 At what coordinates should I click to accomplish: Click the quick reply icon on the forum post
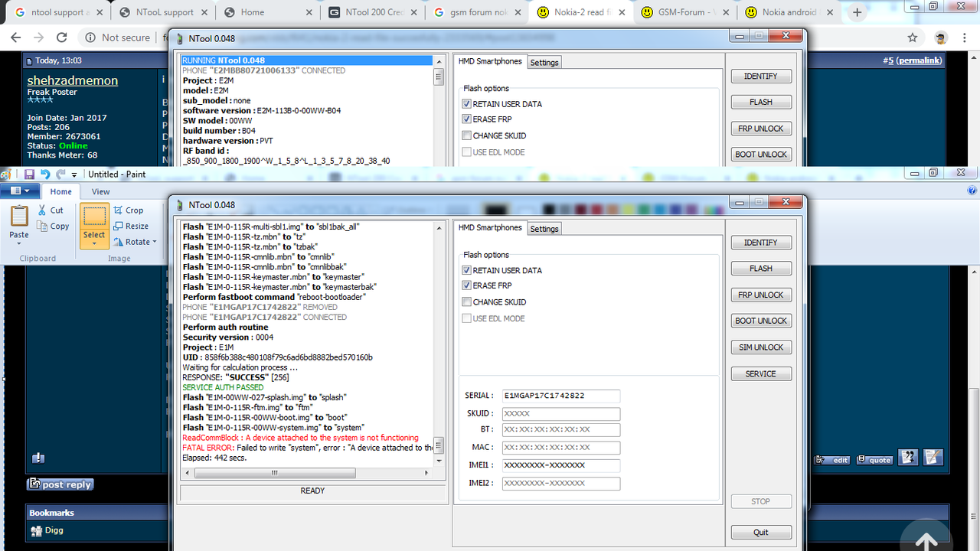coord(933,457)
